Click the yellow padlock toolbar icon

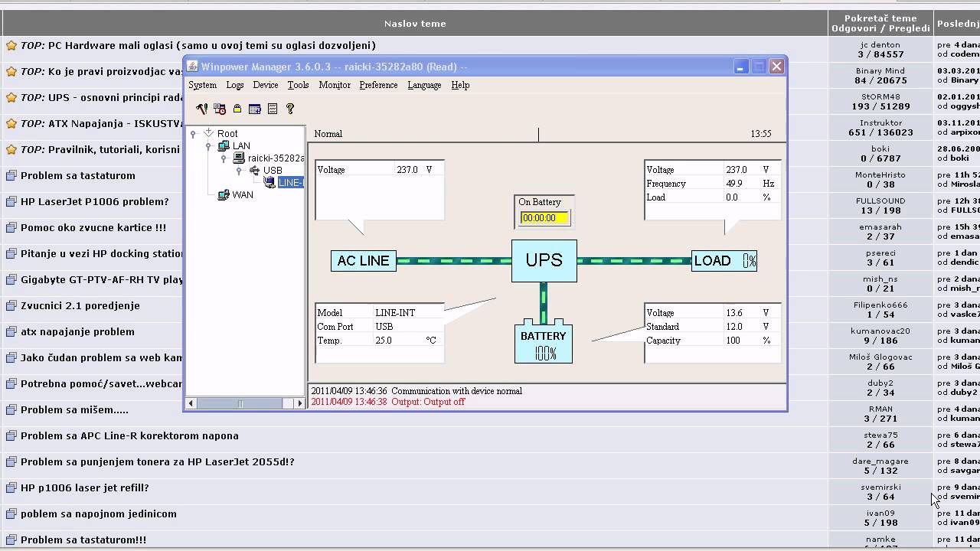[237, 109]
